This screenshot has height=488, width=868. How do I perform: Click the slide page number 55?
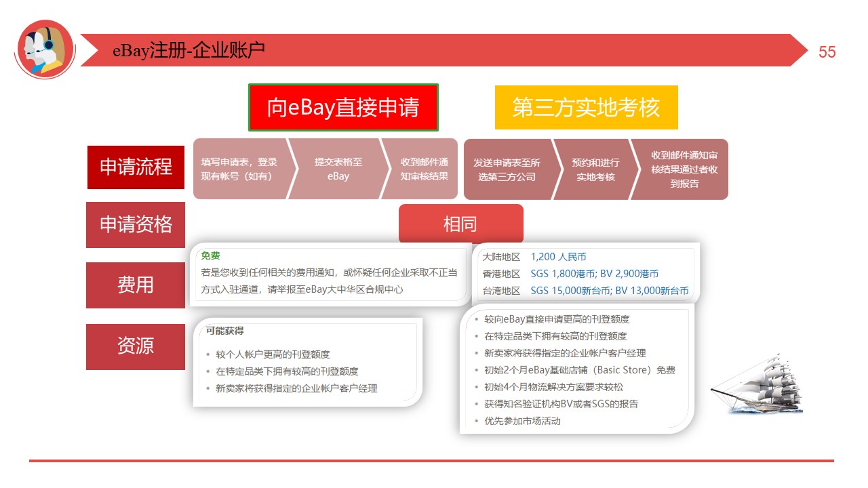(827, 52)
